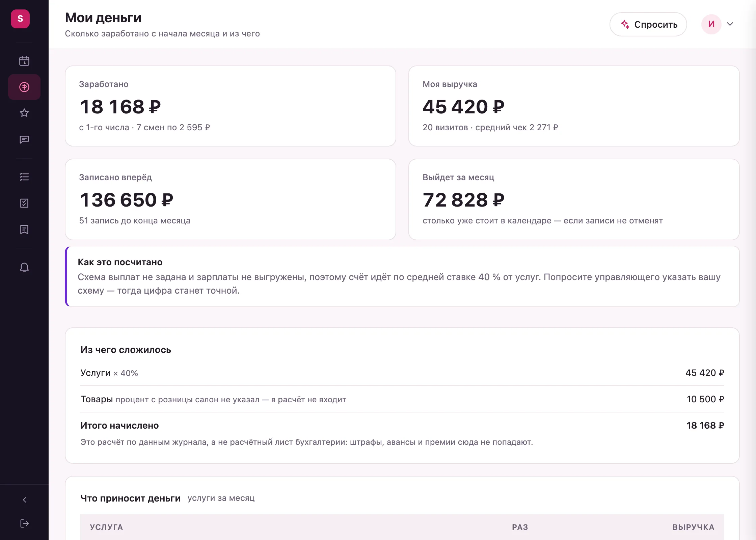
Task: Click the Моя выручка 45 420 ₽ card
Action: click(574, 106)
